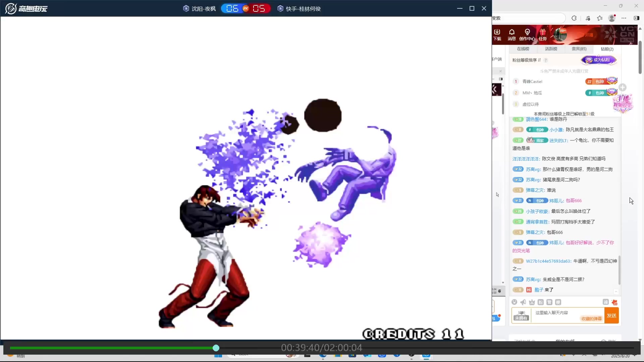Click the crown A danmaku style icon
644x362 pixels.
[532, 302]
